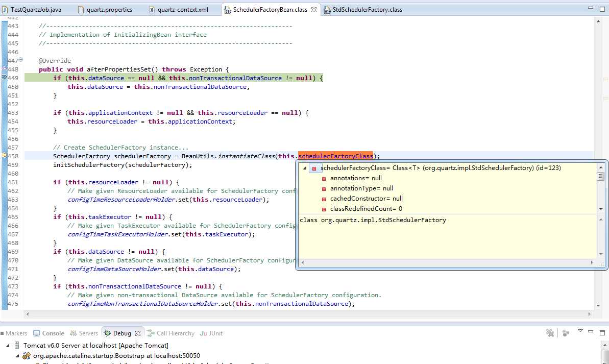Select org.apache.catalina.startup.Bootstrap at localhost:50050
This screenshot has width=609, height=364.
coord(116,355)
